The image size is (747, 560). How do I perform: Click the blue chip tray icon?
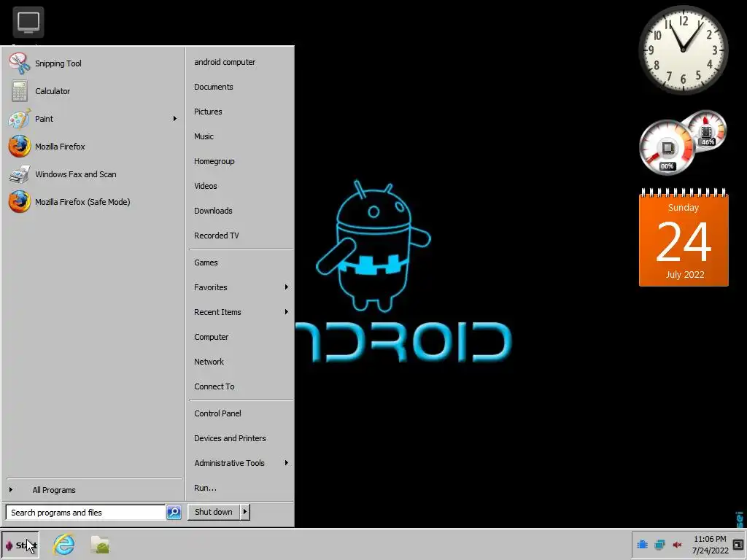[642, 544]
